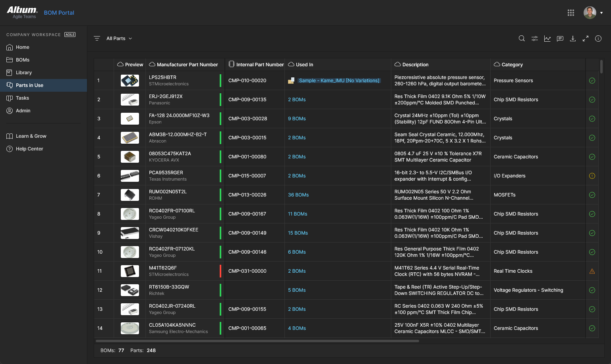
Task: Open Sample - Kame_IMU [No Variations] link
Action: [x=339, y=81]
